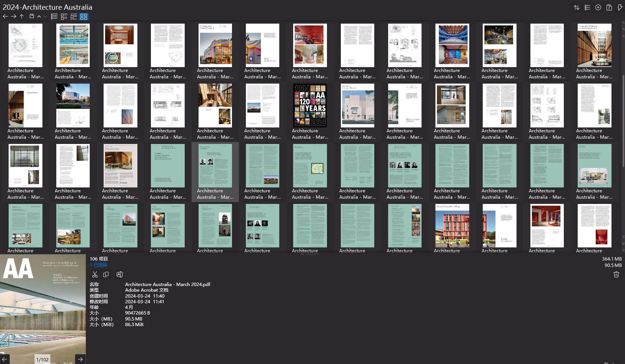Switch to detailed list view mode
Image resolution: width=625 pixels, height=364 pixels.
point(54,16)
